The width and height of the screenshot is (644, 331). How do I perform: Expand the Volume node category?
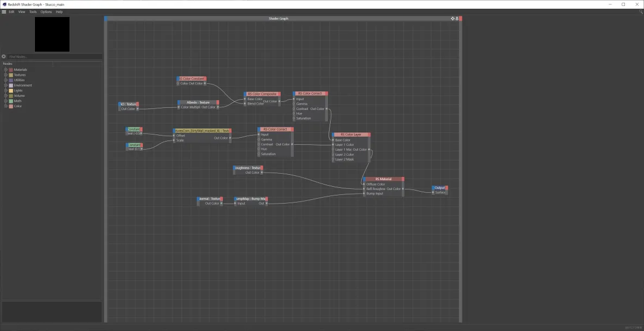pyautogui.click(x=6, y=96)
